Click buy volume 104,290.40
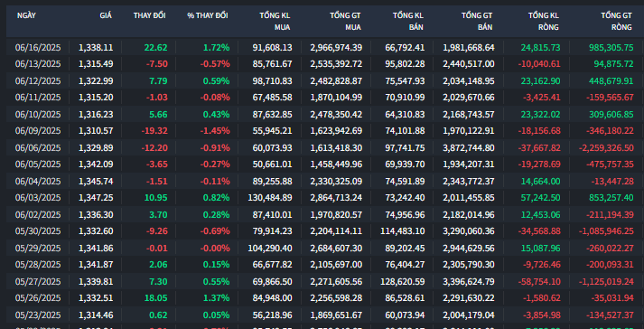The width and height of the screenshot is (644, 329). pos(270,248)
